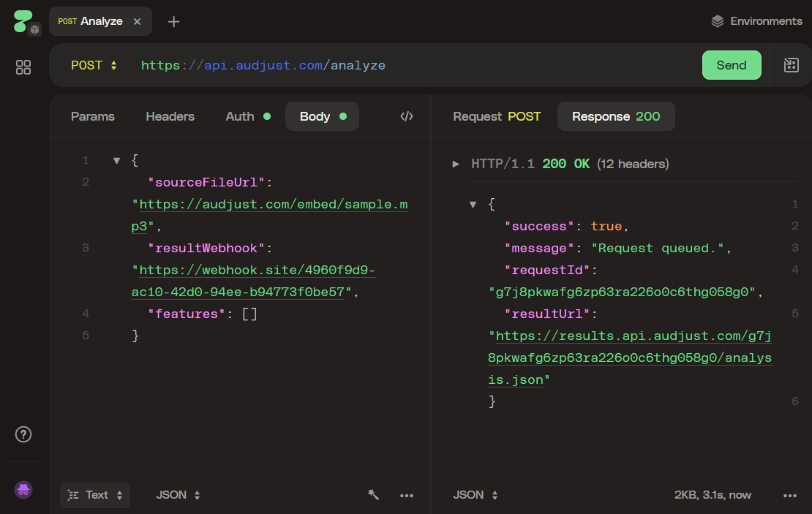
Task: Open request body more options ellipsis
Action: click(407, 495)
